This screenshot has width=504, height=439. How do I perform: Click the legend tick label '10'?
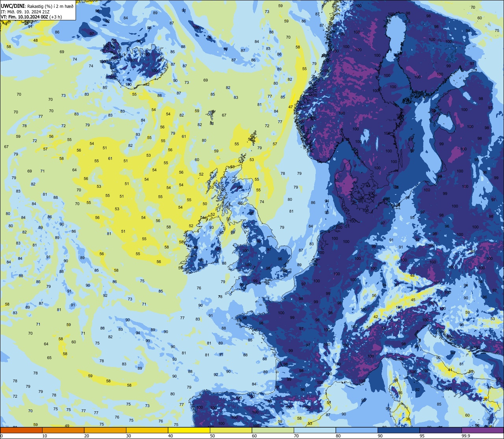pos(44,436)
